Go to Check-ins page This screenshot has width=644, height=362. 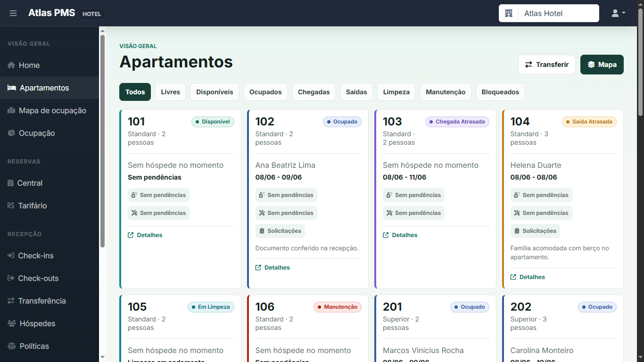point(50,255)
